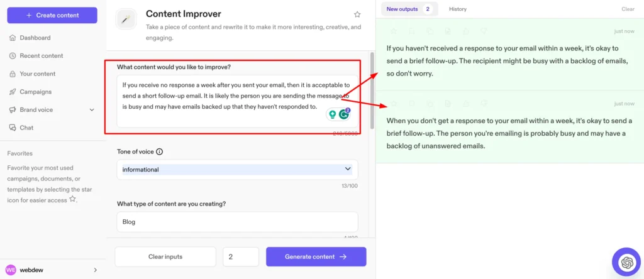Click the content type field containing Blog
The width and height of the screenshot is (644, 279).
[237, 221]
